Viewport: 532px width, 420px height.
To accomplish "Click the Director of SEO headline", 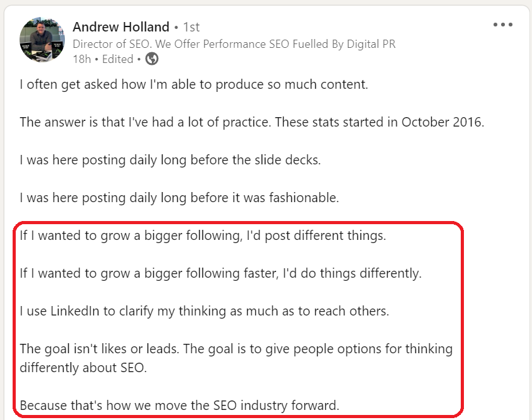I will coord(234,44).
